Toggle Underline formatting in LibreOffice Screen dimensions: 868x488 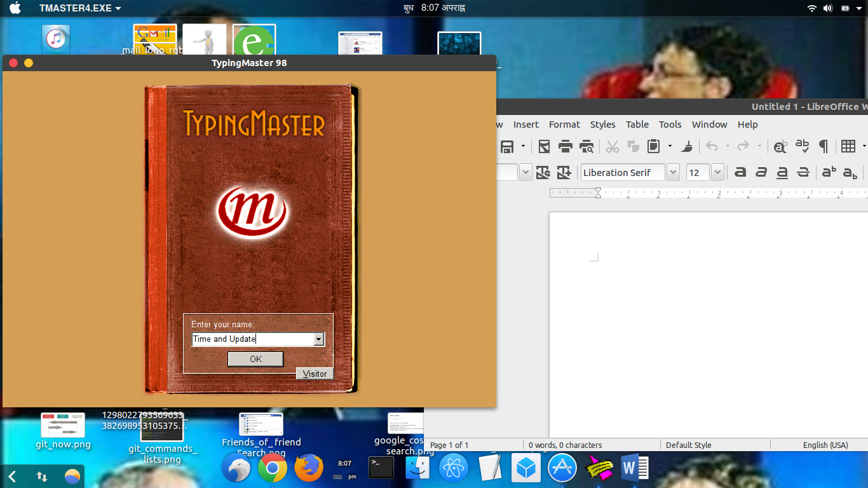(782, 172)
